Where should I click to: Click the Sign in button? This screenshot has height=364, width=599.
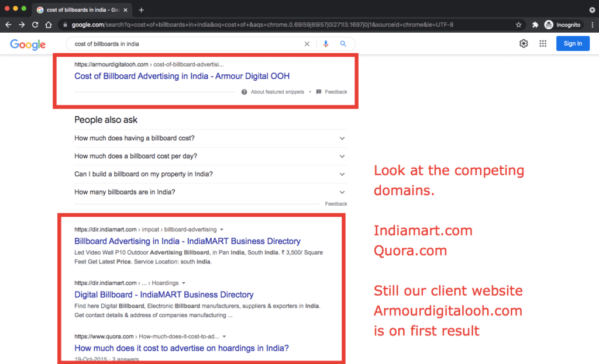(x=573, y=43)
